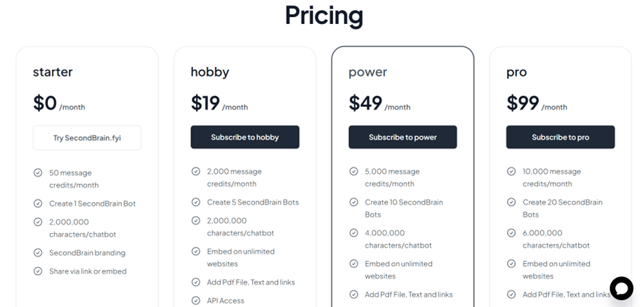
Task: Click checkmark icon next to Share via link
Action: [x=38, y=271]
